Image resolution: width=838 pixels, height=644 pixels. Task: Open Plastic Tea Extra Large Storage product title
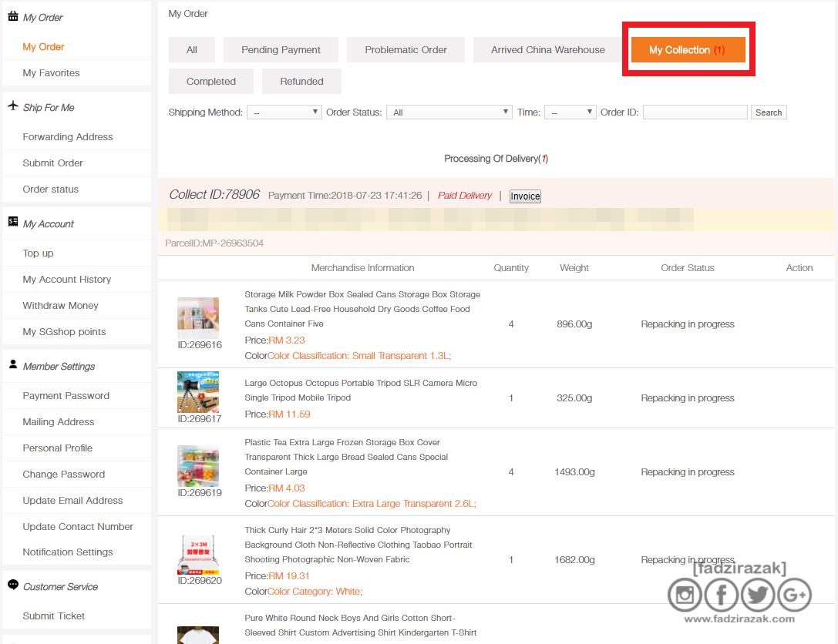tap(346, 457)
